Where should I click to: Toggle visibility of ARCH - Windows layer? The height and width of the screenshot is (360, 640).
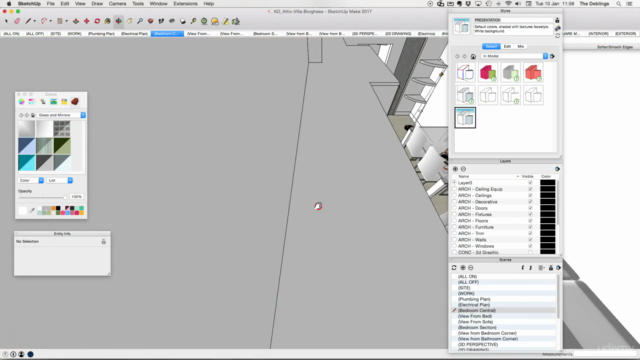click(530, 246)
